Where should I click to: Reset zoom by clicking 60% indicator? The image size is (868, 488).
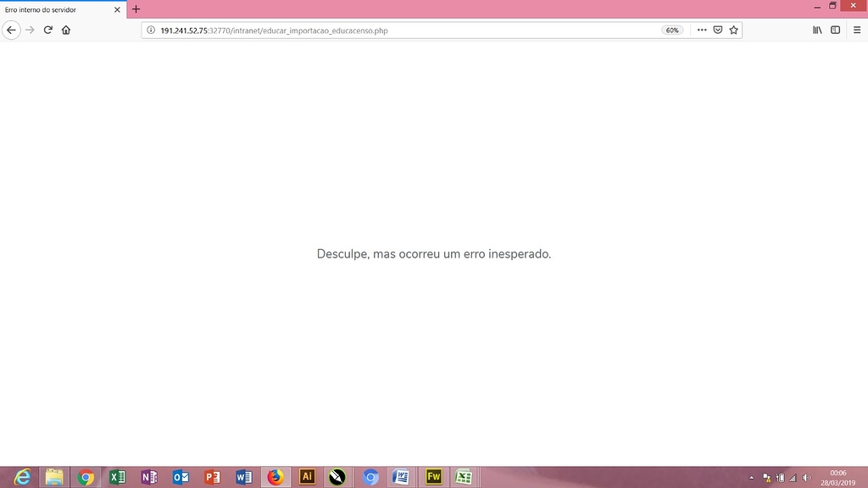point(671,30)
